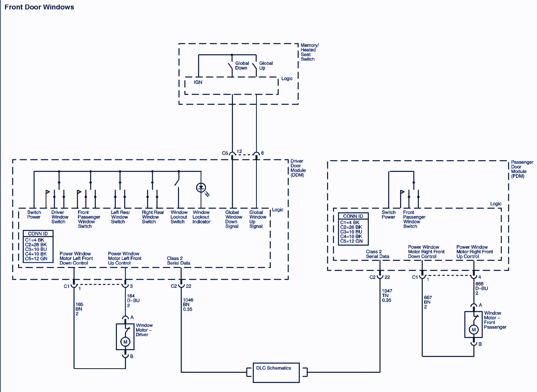Click the Global Window Up Signal label
The width and height of the screenshot is (537, 392).
point(258,219)
